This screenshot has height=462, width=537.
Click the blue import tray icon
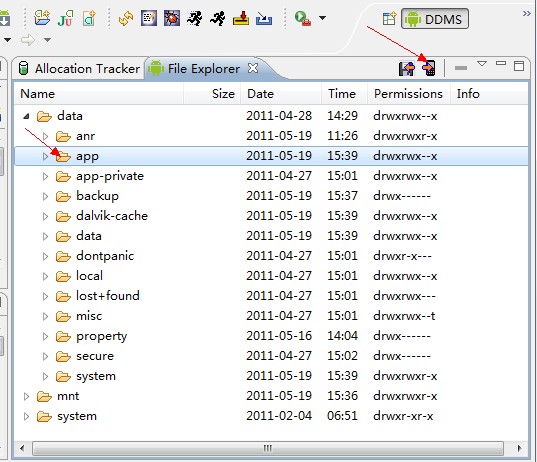[264, 18]
